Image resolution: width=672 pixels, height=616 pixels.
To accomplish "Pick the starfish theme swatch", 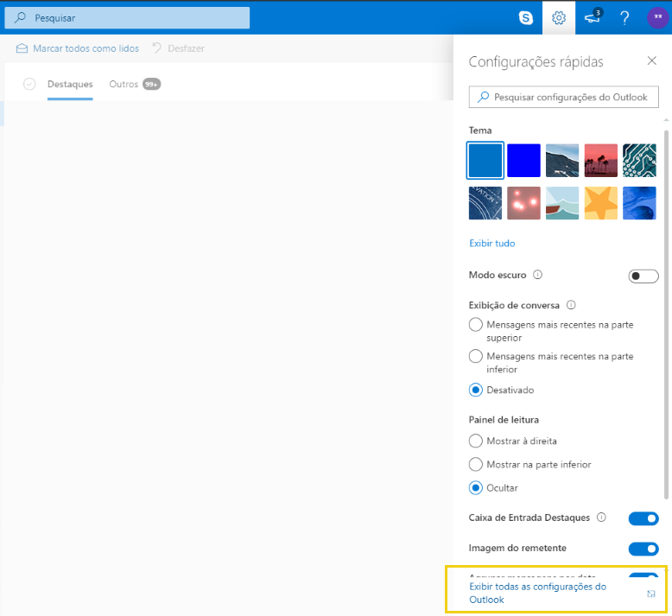I will (600, 203).
